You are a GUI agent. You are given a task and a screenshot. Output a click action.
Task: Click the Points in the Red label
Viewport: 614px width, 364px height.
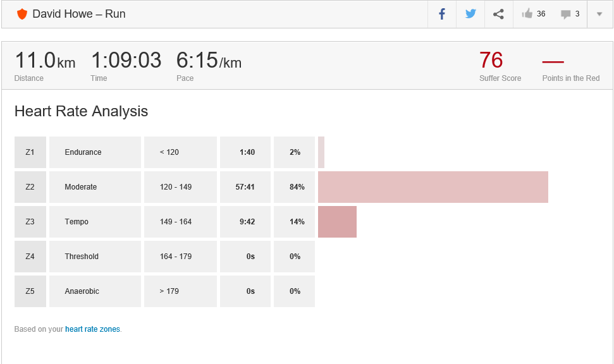[570, 78]
